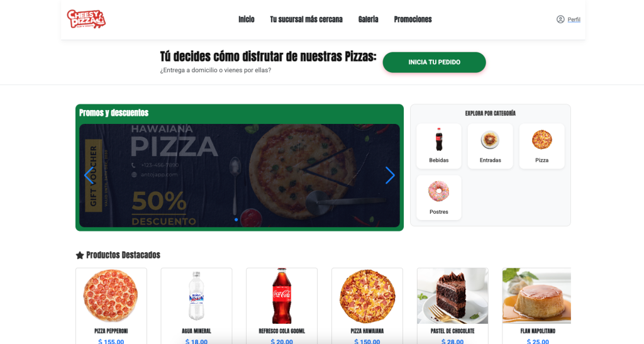
Task: Click the star icon beside Productos Destacados
Action: coord(80,255)
